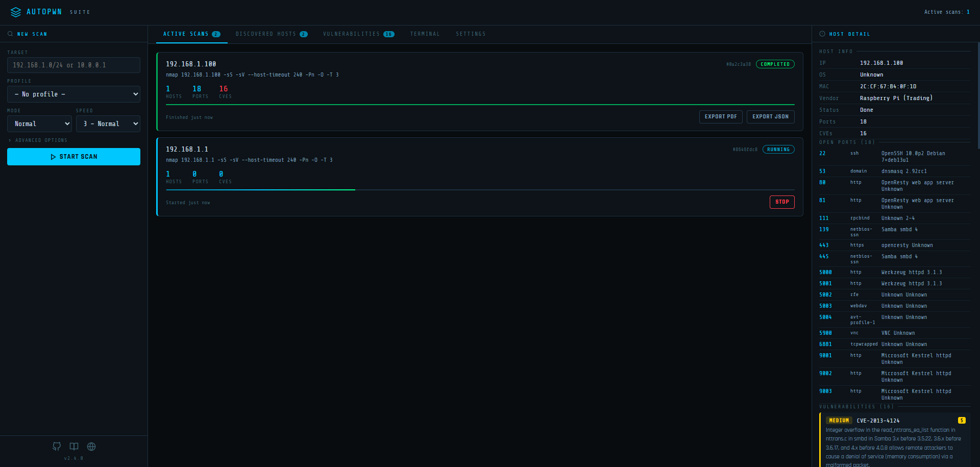The height and width of the screenshot is (467, 980).
Task: Select the MEDIUM severity label for CVE-2013-4124
Action: (x=839, y=420)
